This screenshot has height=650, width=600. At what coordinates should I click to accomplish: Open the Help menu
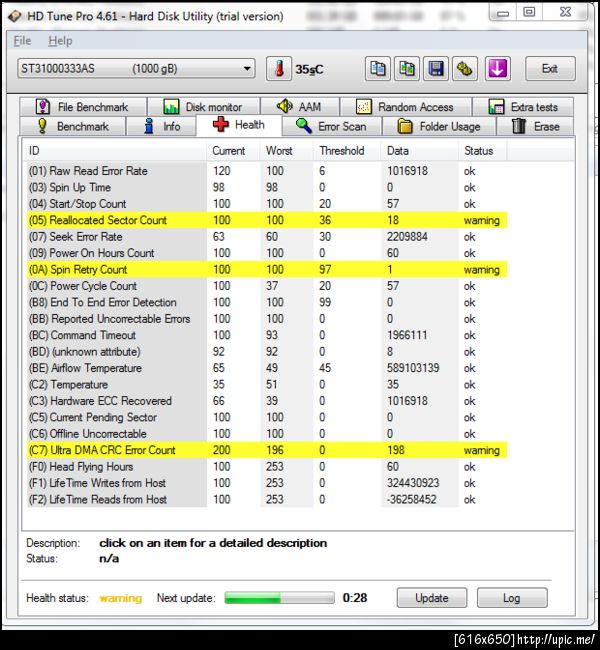click(60, 41)
